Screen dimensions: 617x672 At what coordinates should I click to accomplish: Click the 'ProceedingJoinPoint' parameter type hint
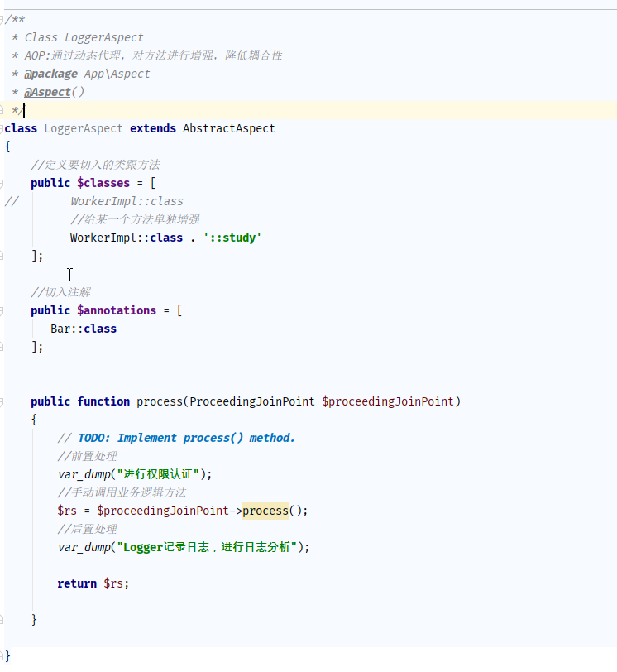click(252, 401)
